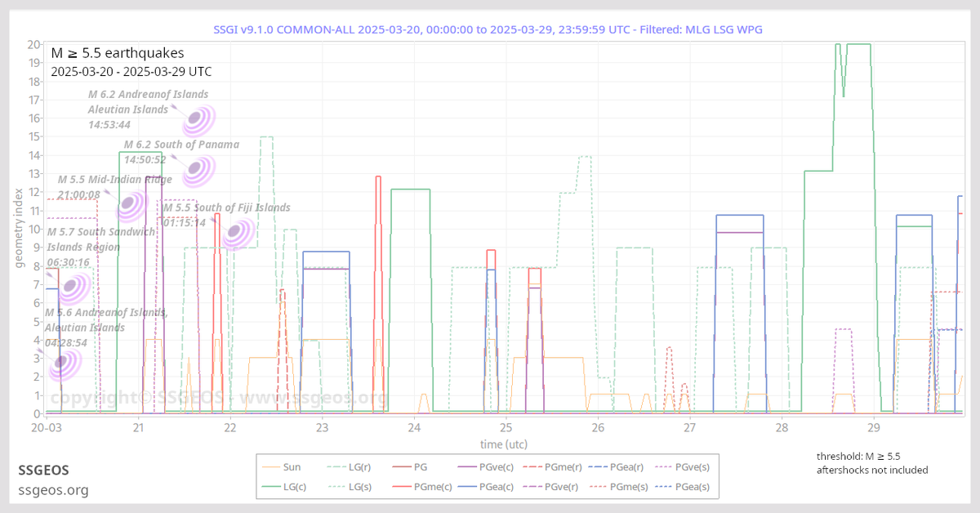The width and height of the screenshot is (980, 513).
Task: Click the time label '14:50:52'
Action: pos(145,160)
